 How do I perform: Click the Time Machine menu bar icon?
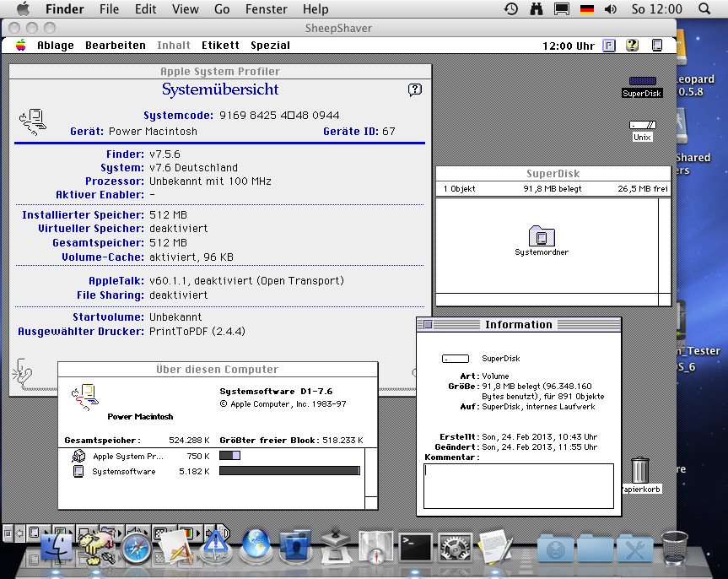(511, 8)
